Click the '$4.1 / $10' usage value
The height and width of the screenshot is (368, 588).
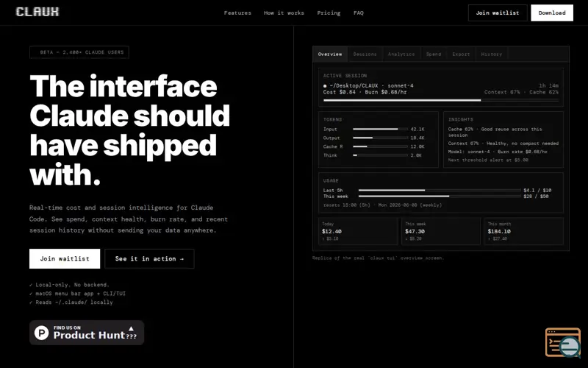coord(537,191)
